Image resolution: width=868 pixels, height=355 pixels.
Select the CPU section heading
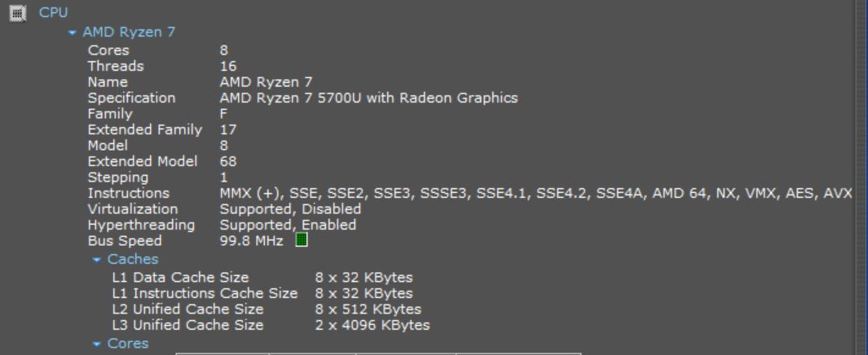click(53, 12)
